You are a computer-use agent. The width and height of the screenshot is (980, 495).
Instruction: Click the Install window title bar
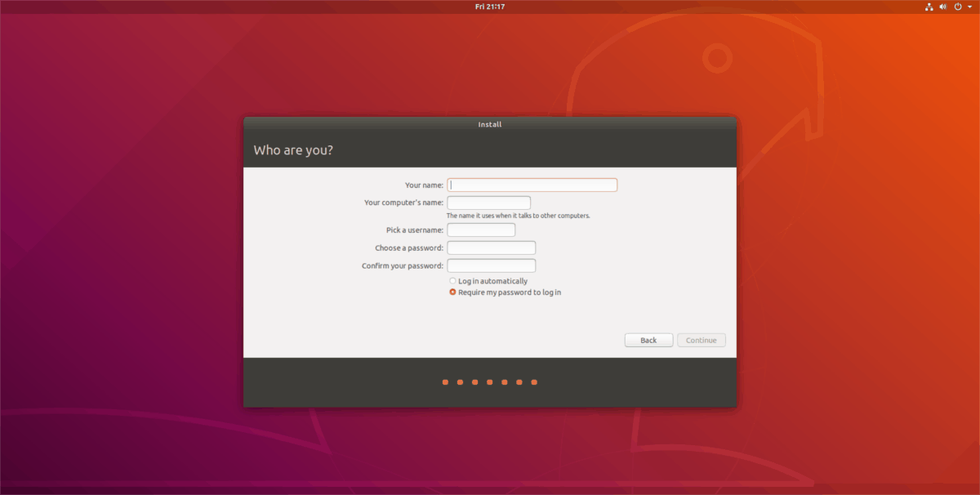tap(489, 123)
